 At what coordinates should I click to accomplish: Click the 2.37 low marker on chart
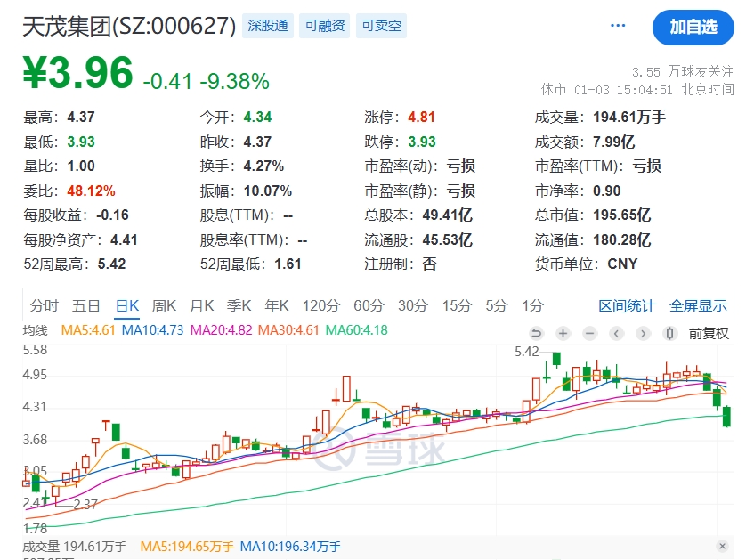(x=85, y=504)
